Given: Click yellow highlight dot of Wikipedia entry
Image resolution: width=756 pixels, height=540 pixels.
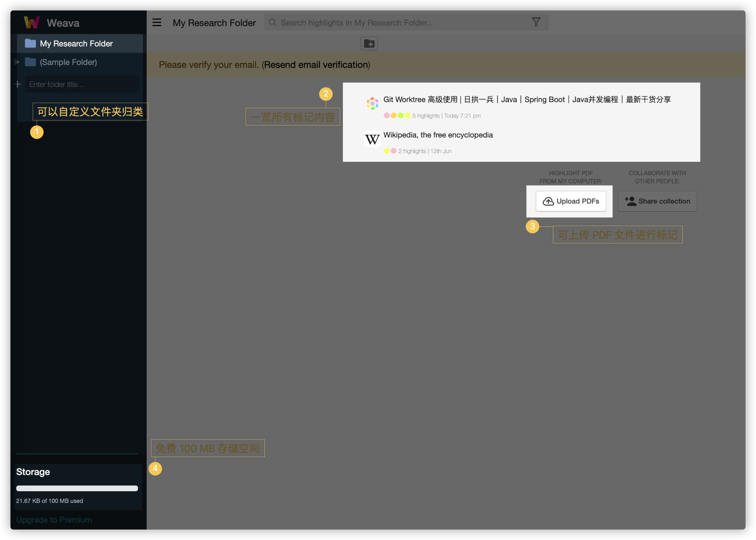Looking at the screenshot, I should pos(387,151).
